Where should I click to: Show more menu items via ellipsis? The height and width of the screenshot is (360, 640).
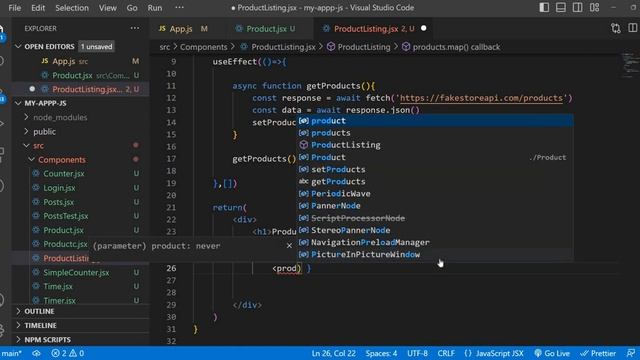(179, 7)
